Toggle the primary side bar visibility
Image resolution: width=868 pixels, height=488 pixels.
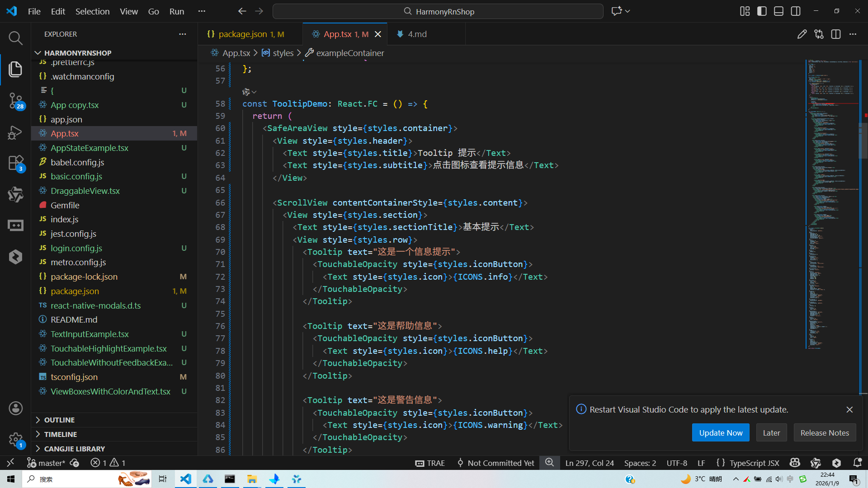click(x=762, y=11)
